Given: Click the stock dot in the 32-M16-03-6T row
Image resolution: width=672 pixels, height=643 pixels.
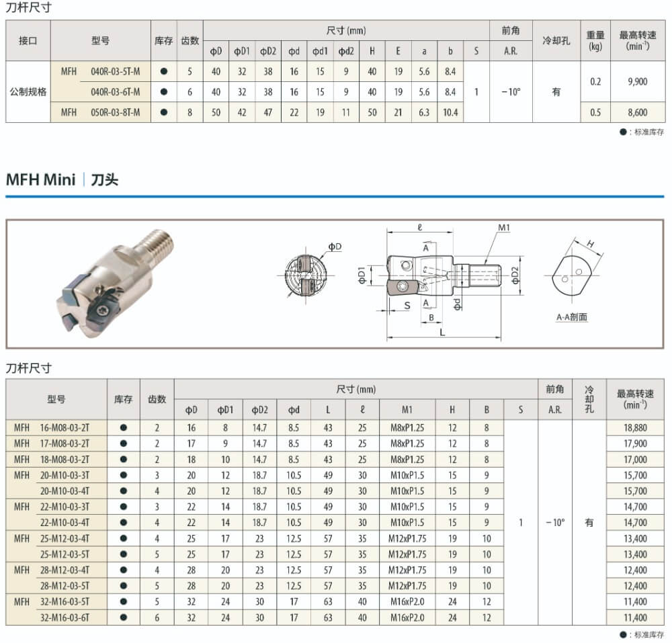Looking at the screenshot, I should pos(124,617).
